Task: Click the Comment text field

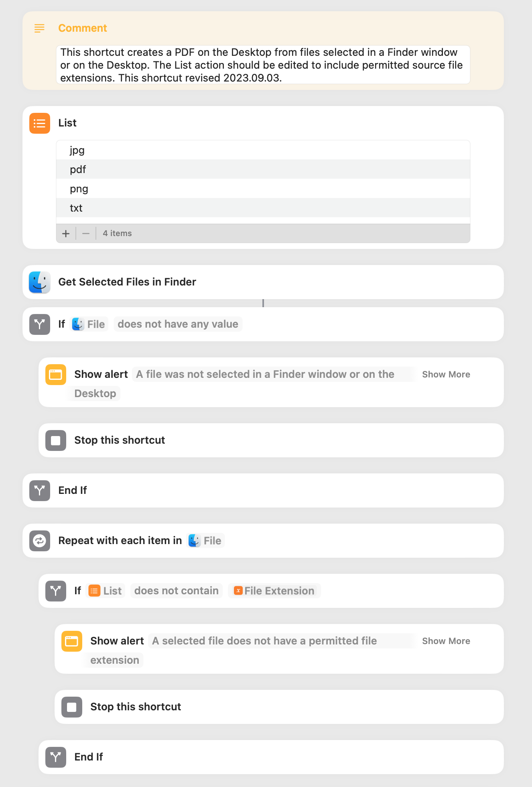Action: (x=263, y=65)
